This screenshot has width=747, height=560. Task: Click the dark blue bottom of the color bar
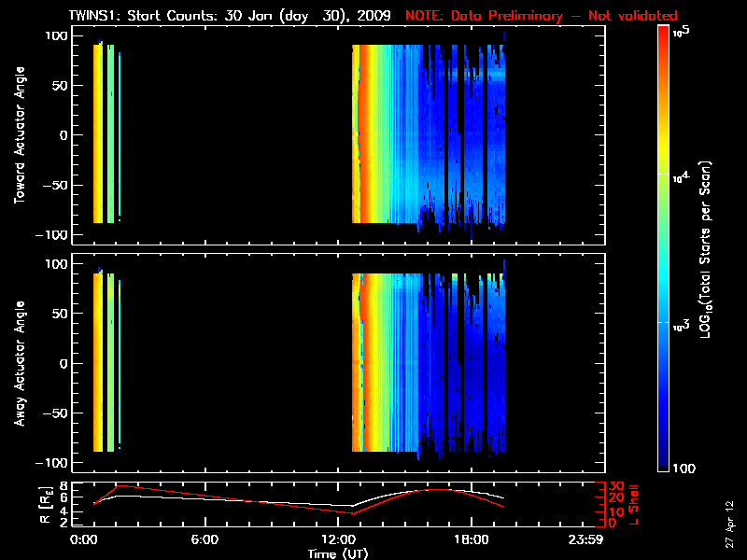coord(663,467)
